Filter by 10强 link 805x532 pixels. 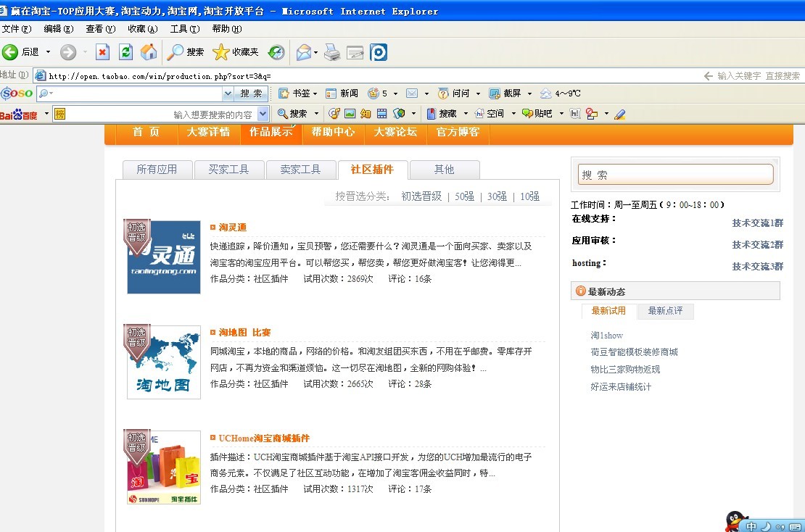point(530,196)
